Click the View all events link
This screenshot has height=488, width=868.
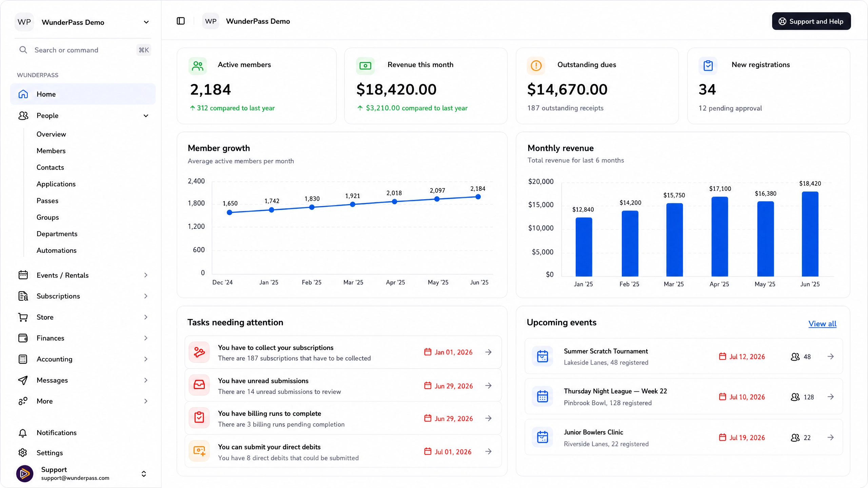point(822,324)
